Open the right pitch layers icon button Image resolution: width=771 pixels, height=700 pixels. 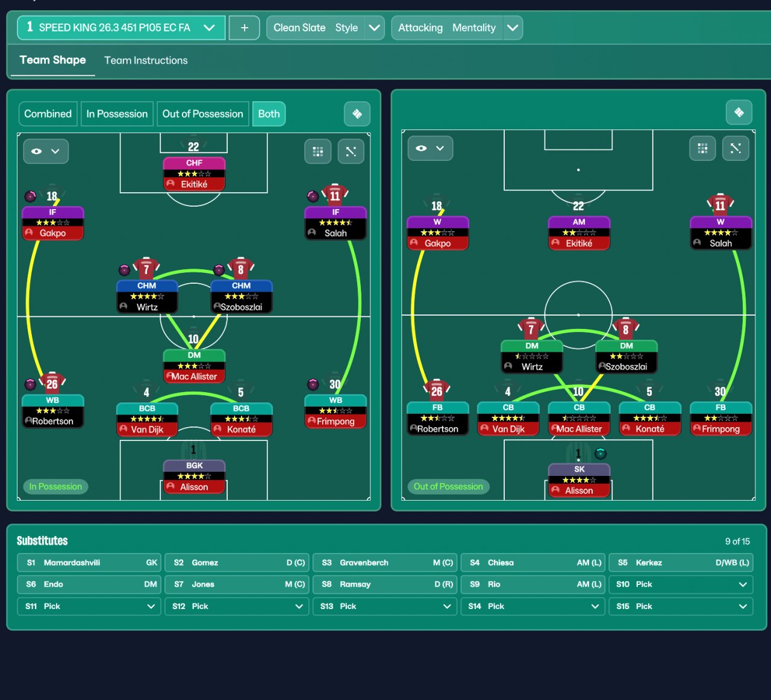pyautogui.click(x=739, y=112)
